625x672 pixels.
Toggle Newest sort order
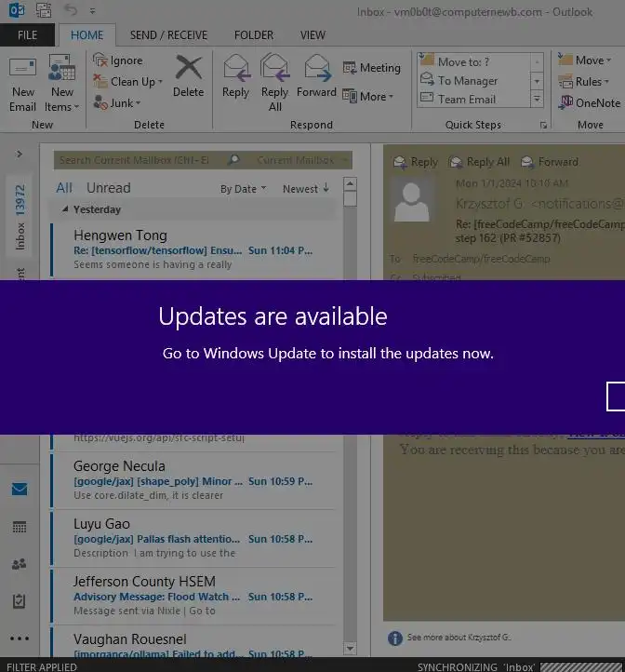pyautogui.click(x=306, y=189)
